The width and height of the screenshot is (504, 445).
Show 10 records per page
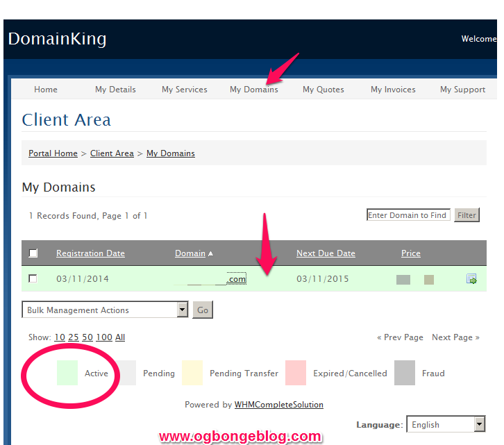tap(60, 337)
